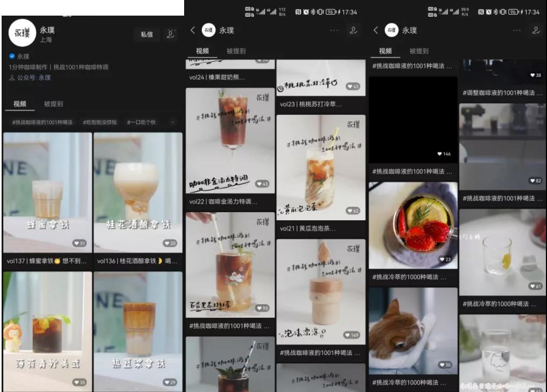Image resolution: width=547 pixels, height=392 pixels.
Task: Switch to 被提到 tab on the profile page
Action: pos(53,103)
